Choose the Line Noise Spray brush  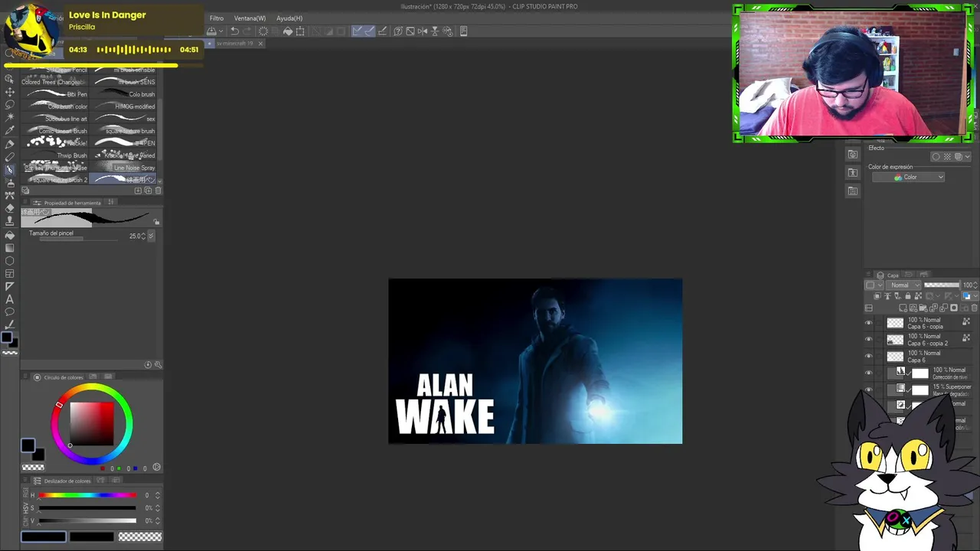tap(124, 168)
